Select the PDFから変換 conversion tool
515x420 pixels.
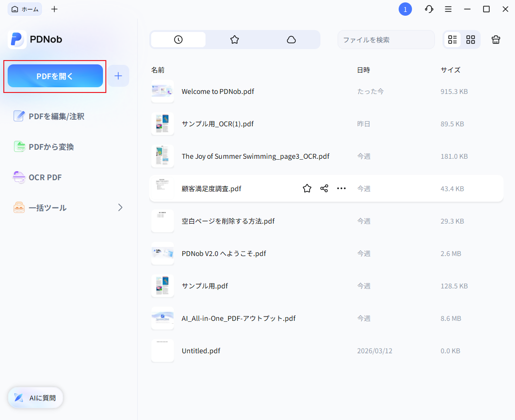[x=50, y=146]
